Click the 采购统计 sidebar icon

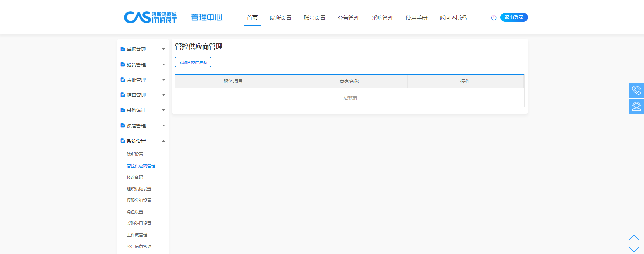click(123, 110)
